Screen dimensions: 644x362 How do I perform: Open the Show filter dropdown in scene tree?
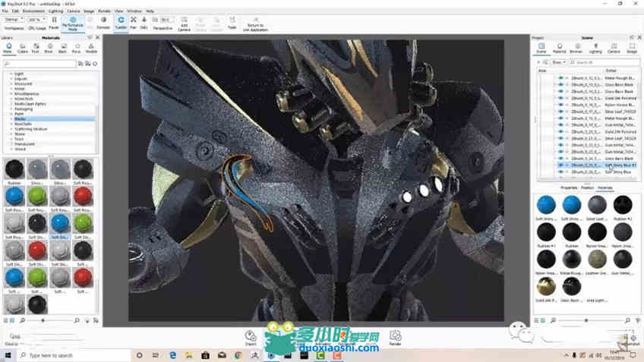coord(559,62)
